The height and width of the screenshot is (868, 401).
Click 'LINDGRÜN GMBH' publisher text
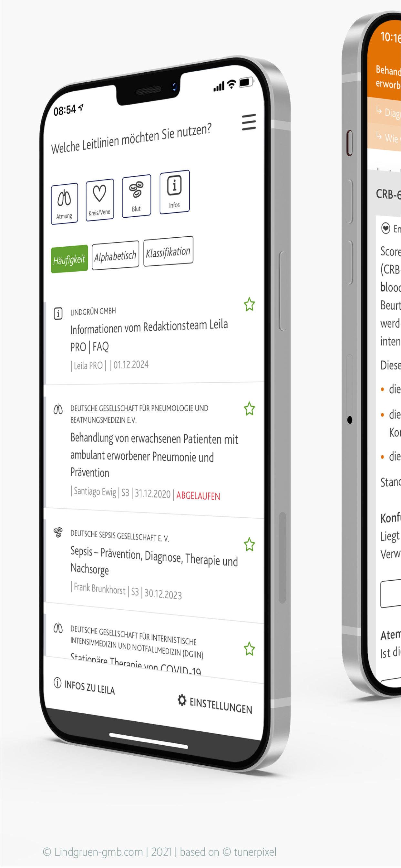pyautogui.click(x=93, y=311)
